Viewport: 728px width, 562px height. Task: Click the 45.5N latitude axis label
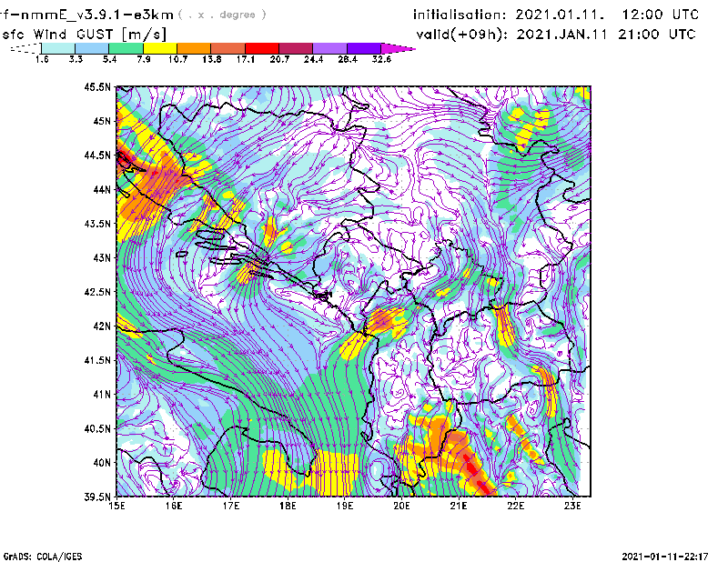(x=97, y=87)
